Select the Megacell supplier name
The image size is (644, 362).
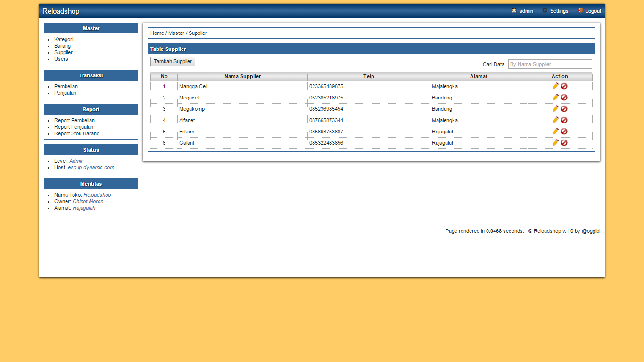point(190,98)
